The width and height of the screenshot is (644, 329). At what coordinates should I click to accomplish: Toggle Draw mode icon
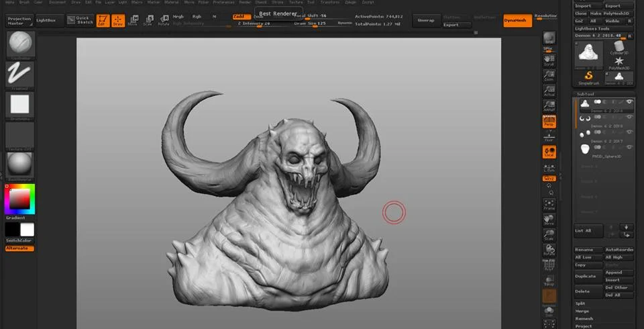pos(118,21)
